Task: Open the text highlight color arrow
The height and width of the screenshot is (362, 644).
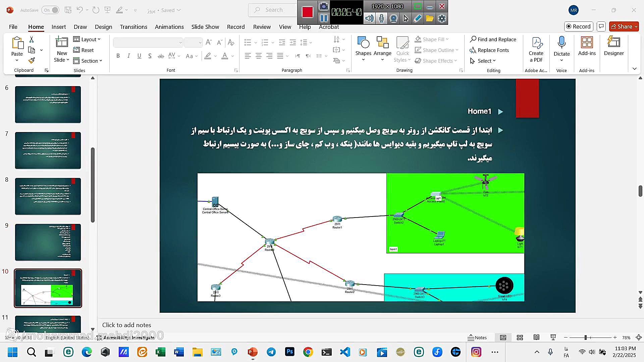Action: tap(215, 56)
